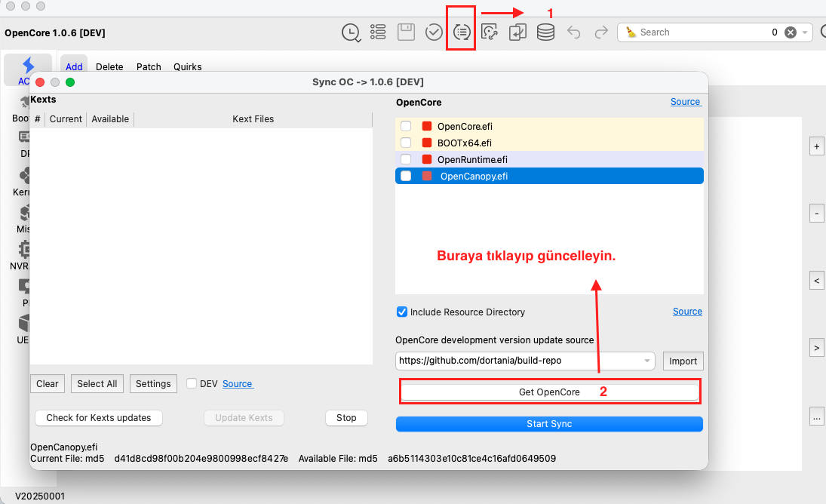Click the database stack icon
This screenshot has height=504, width=826.
click(x=545, y=32)
